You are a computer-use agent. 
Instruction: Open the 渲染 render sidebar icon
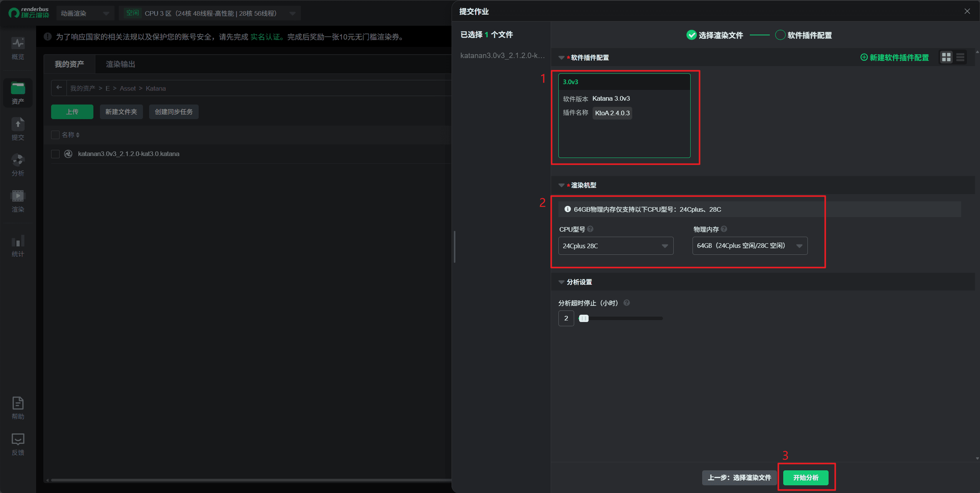[x=18, y=201]
